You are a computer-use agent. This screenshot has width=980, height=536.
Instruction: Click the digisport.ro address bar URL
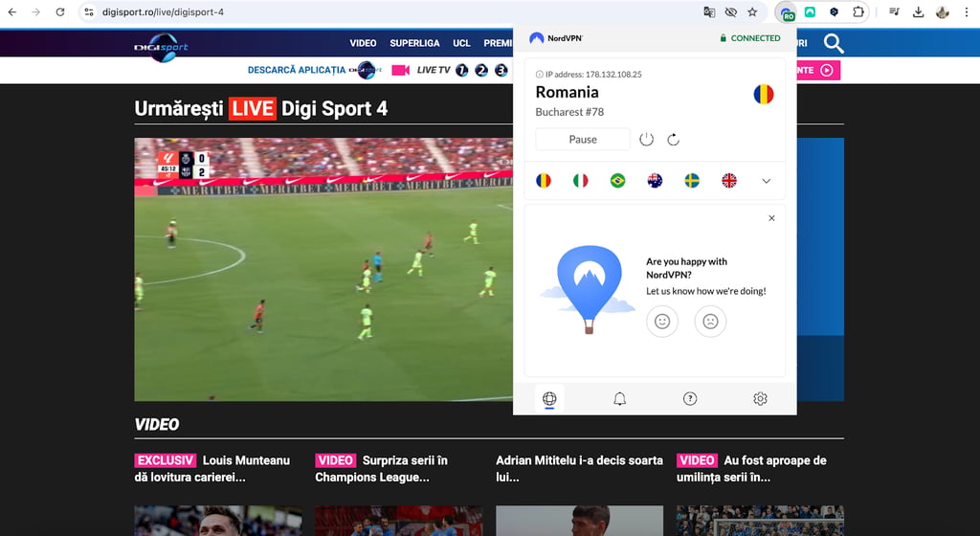163,11
